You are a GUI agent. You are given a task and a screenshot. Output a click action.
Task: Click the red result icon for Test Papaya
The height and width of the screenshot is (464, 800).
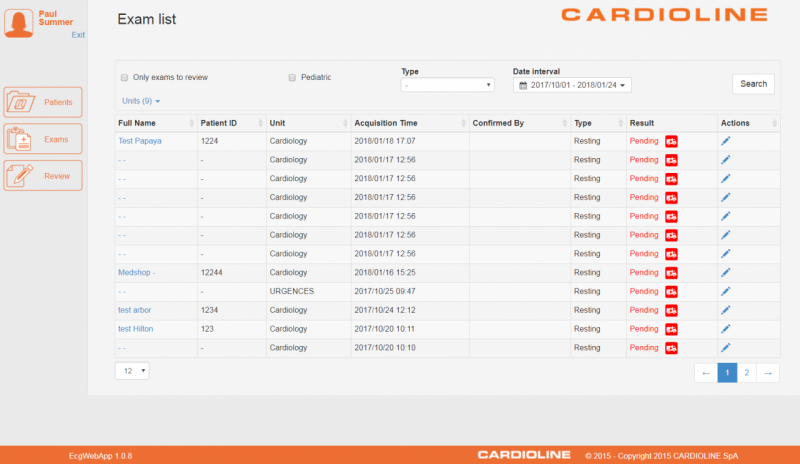tap(671, 141)
